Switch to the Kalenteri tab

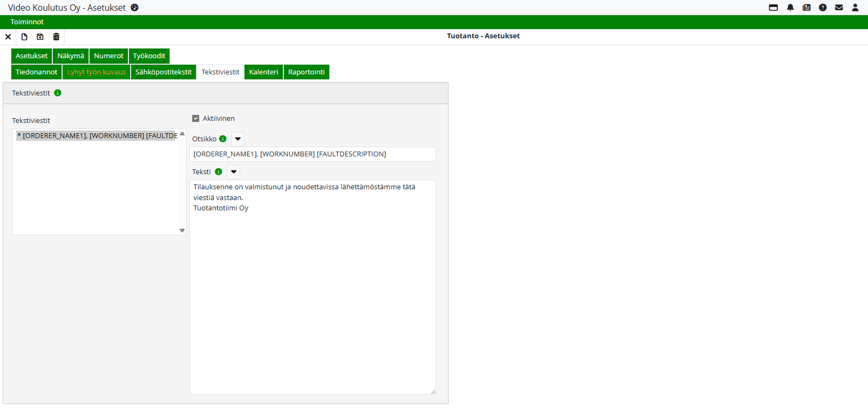[x=263, y=72]
